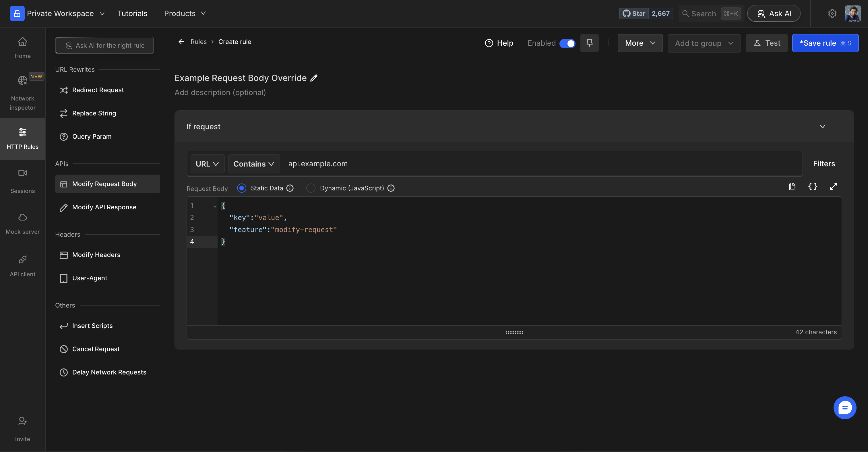This screenshot has height=452, width=868.
Task: Open the Contains operator dropdown
Action: pos(254,164)
